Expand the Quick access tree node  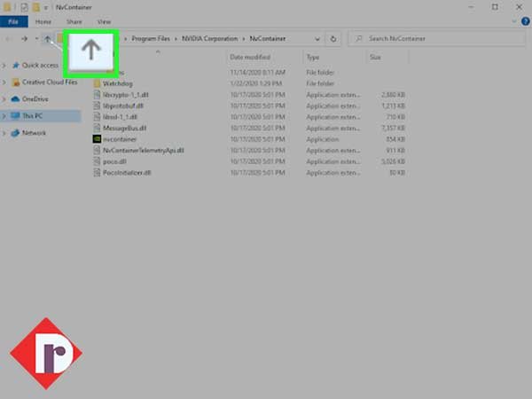[x=4, y=65]
